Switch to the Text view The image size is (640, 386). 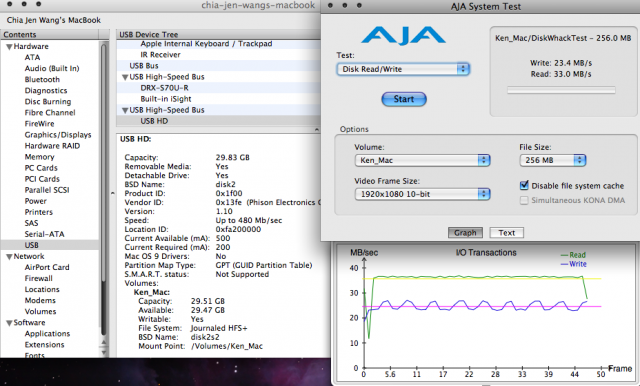(507, 233)
